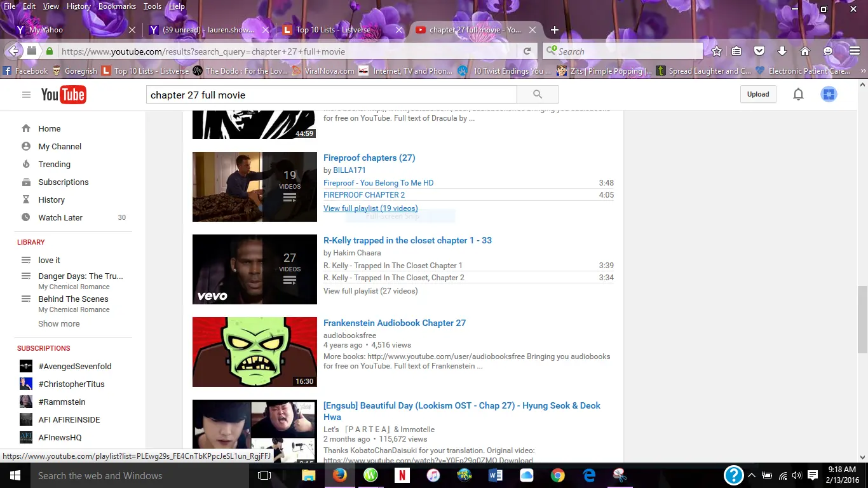Open Watch Later in the sidebar

click(x=60, y=217)
